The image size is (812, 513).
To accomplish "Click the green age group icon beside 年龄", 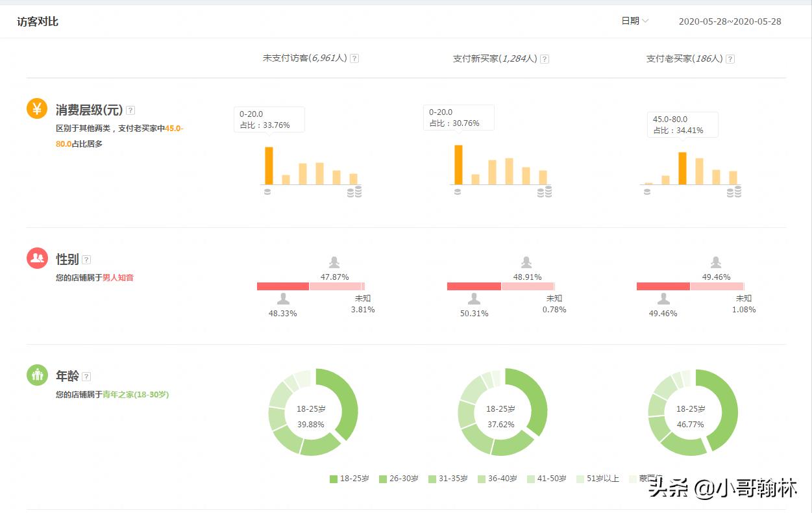I will pyautogui.click(x=37, y=375).
